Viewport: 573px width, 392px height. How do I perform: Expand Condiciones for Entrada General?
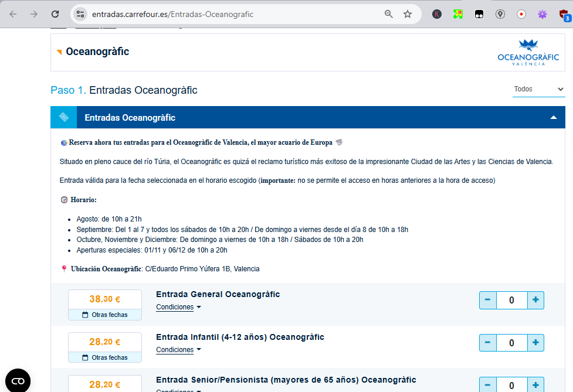coord(178,307)
